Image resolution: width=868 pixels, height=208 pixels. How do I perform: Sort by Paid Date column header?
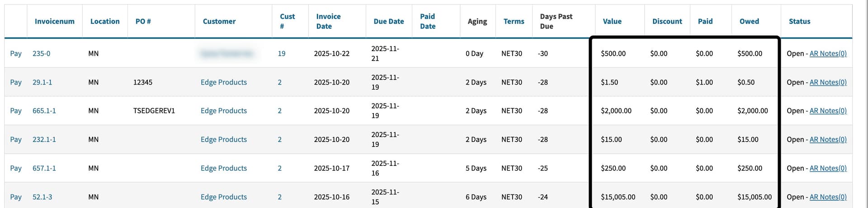[427, 21]
